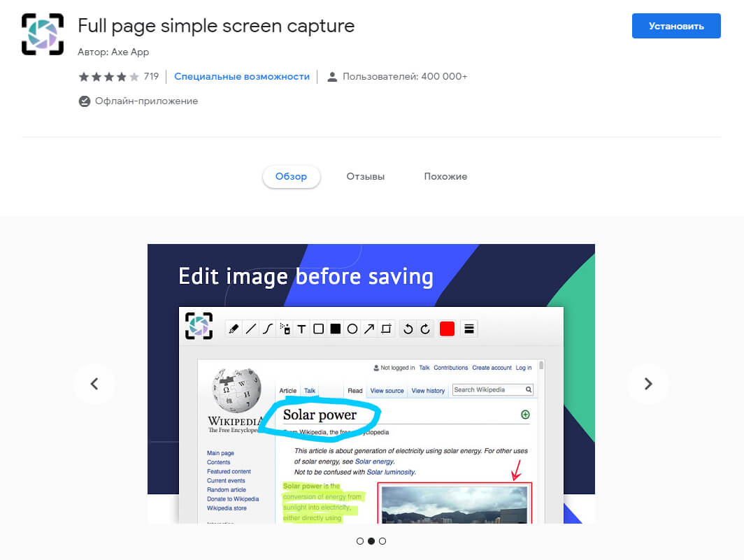Click the 719 ratings count
This screenshot has width=744, height=560.
click(x=151, y=76)
